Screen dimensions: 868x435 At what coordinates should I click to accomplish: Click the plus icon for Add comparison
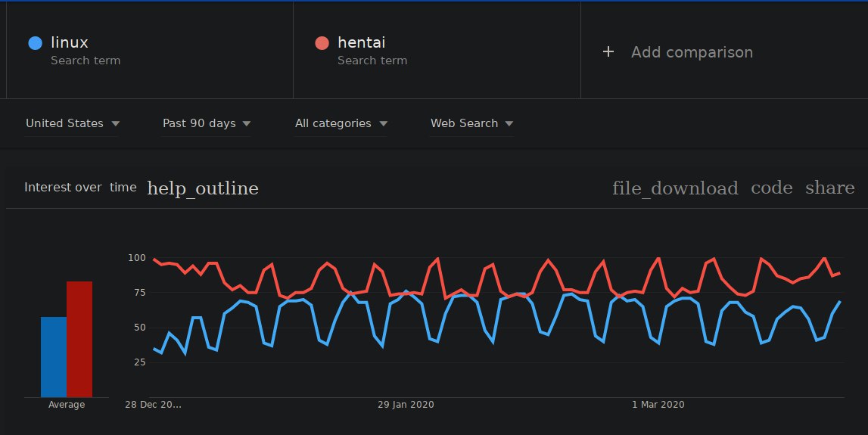coord(608,52)
